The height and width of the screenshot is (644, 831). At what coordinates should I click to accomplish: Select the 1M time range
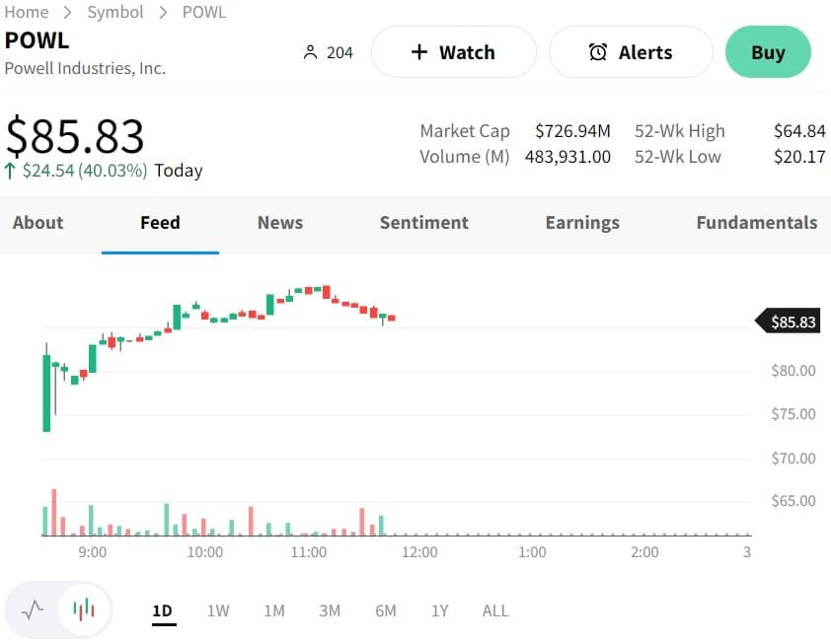click(274, 610)
